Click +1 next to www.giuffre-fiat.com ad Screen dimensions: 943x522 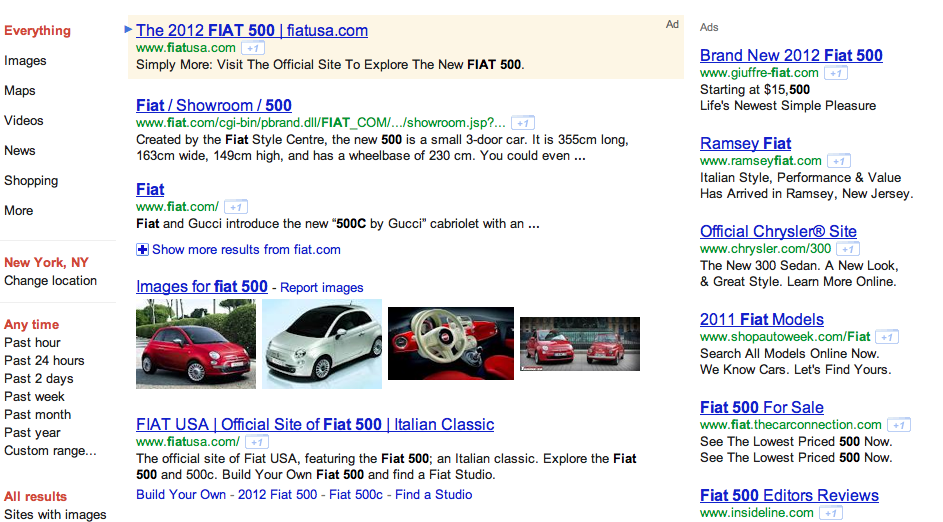[836, 73]
